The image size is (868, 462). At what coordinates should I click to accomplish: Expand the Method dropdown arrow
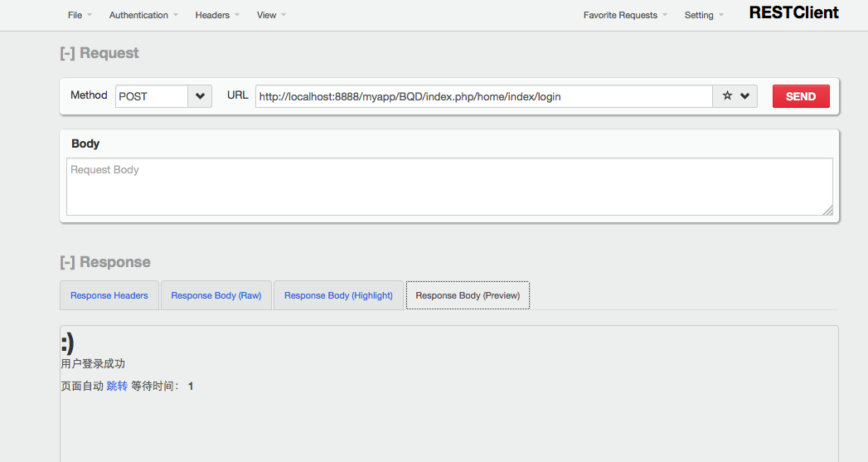[200, 96]
